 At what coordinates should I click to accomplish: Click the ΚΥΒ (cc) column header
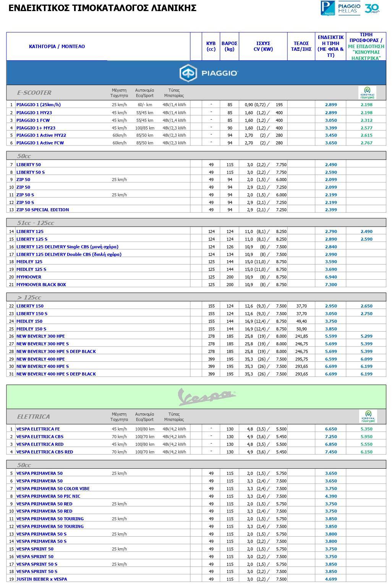(211, 46)
